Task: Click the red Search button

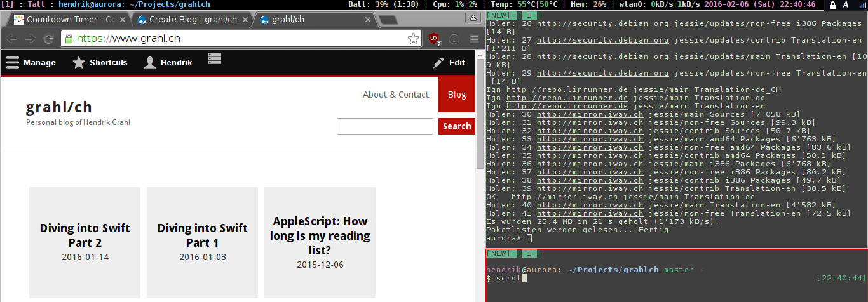Action: (457, 126)
